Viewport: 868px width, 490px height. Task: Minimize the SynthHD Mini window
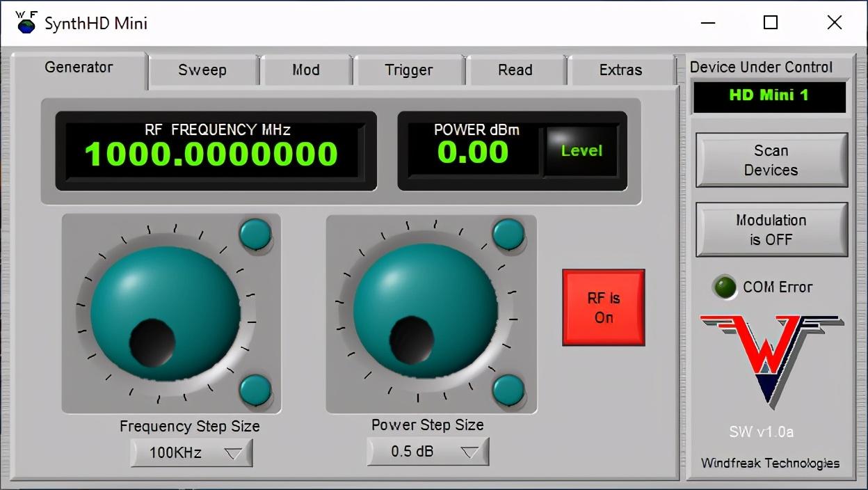click(x=708, y=23)
